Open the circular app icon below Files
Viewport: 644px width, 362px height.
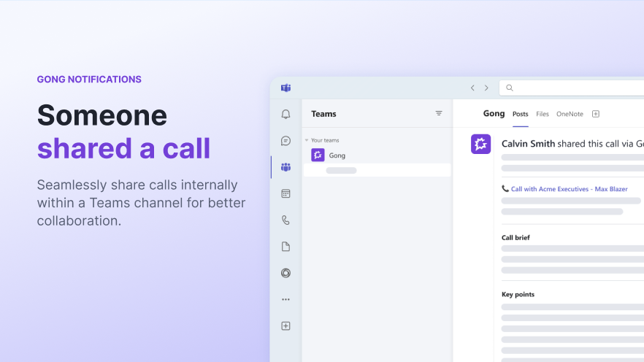point(285,273)
